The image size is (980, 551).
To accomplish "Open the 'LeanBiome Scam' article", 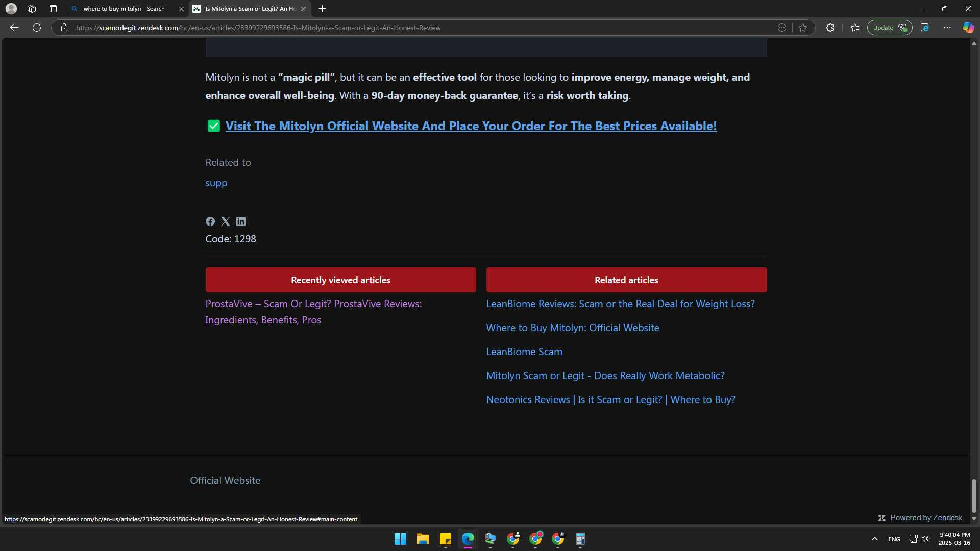I will pos(524,352).
